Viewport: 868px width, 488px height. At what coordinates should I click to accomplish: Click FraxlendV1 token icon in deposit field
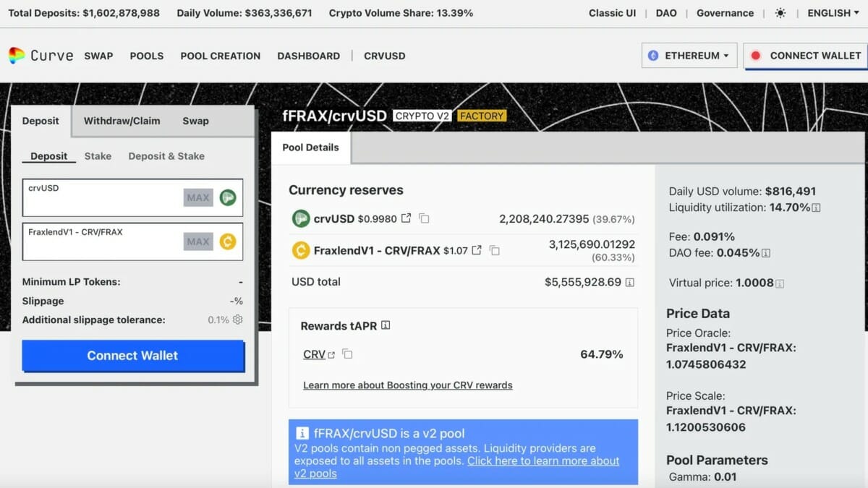click(x=228, y=241)
